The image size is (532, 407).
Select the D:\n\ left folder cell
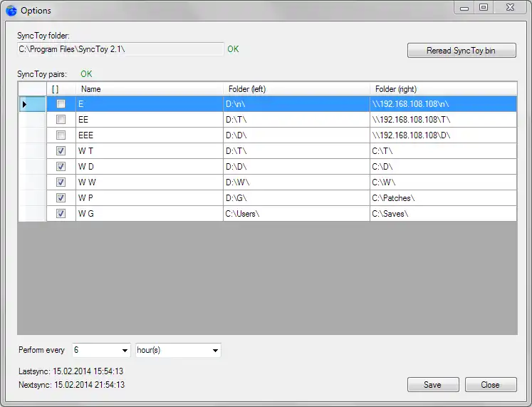pyautogui.click(x=296, y=104)
